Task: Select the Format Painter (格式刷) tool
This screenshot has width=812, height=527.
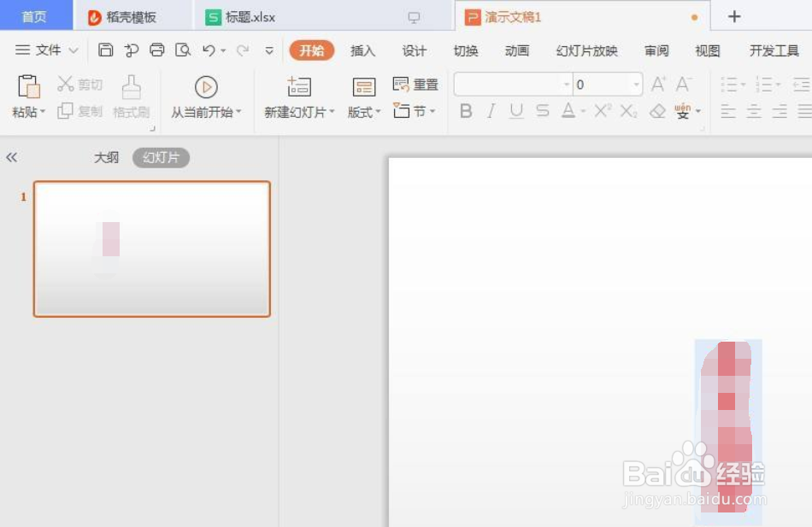Action: (x=132, y=96)
